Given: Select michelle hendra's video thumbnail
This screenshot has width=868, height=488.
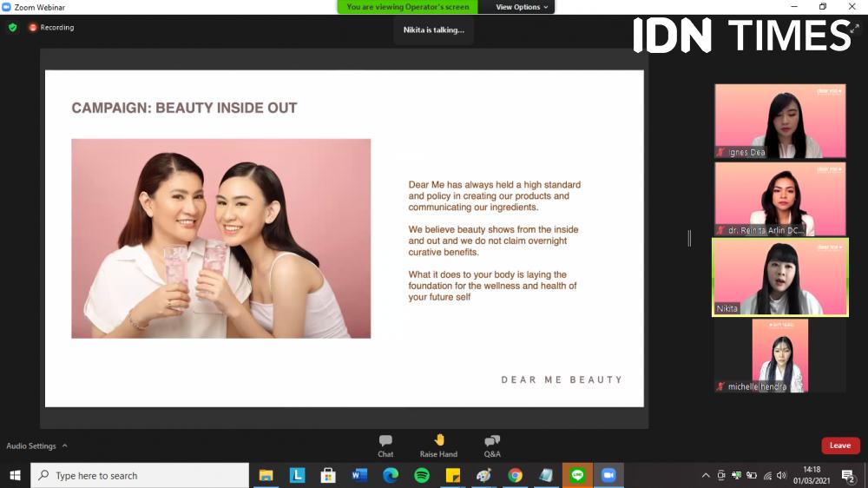Looking at the screenshot, I should coord(780,356).
